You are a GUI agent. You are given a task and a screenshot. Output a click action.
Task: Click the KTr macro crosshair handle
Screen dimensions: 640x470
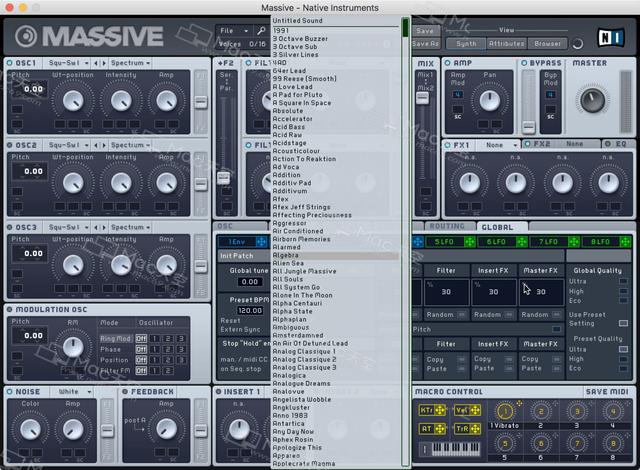coord(440,410)
